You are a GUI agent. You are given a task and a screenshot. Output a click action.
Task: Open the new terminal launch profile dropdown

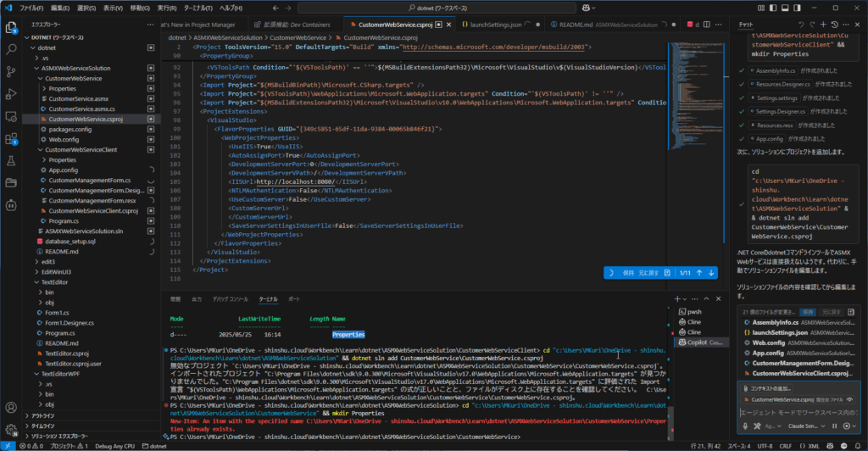pos(685,298)
